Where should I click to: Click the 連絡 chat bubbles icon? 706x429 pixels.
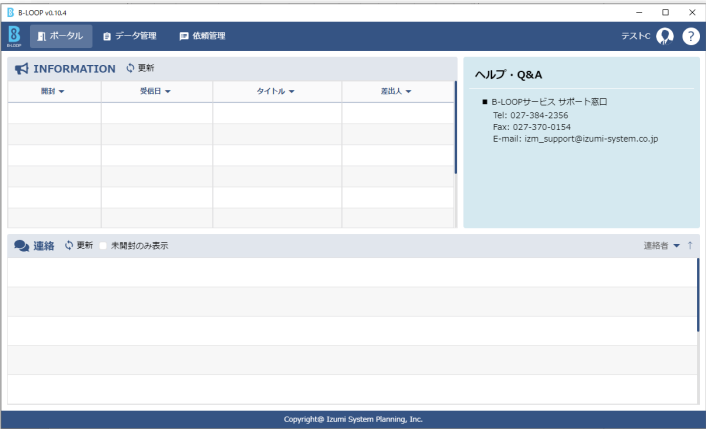point(21,246)
